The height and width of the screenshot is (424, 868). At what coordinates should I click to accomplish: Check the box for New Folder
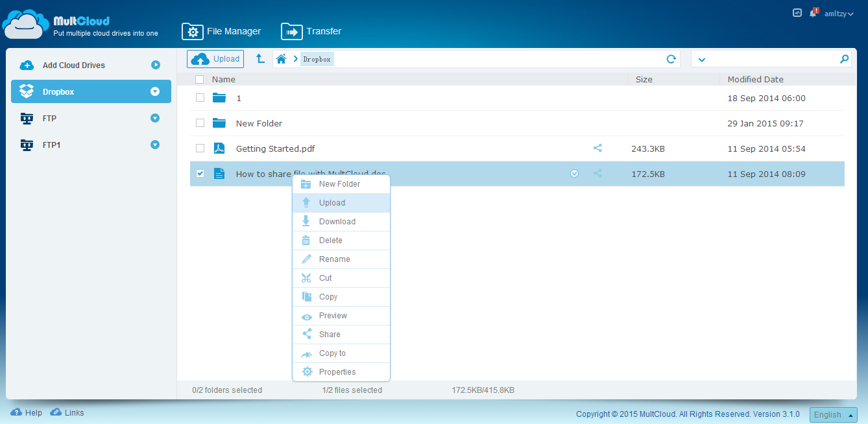[200, 123]
